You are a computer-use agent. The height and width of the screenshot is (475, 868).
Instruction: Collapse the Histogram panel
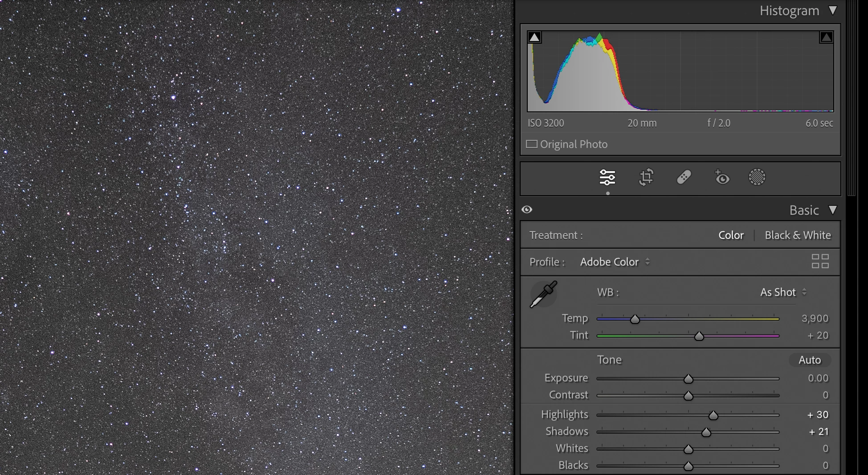tap(833, 10)
